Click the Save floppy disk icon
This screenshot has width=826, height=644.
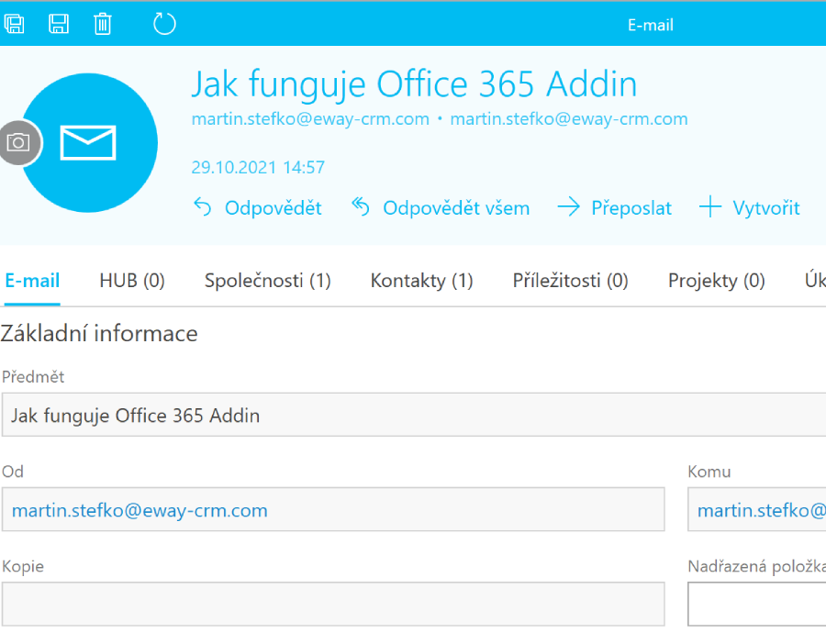59,24
